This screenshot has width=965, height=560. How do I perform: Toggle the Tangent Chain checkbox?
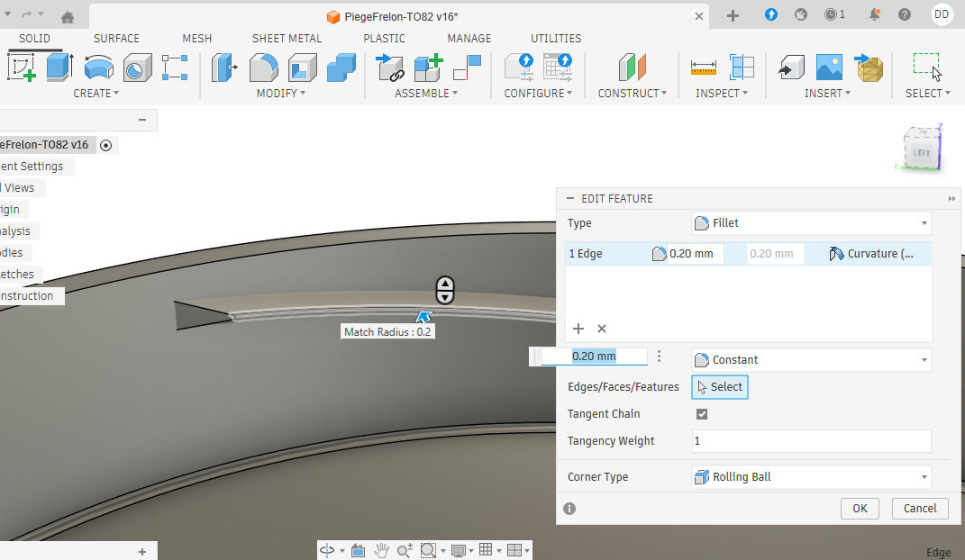point(702,414)
